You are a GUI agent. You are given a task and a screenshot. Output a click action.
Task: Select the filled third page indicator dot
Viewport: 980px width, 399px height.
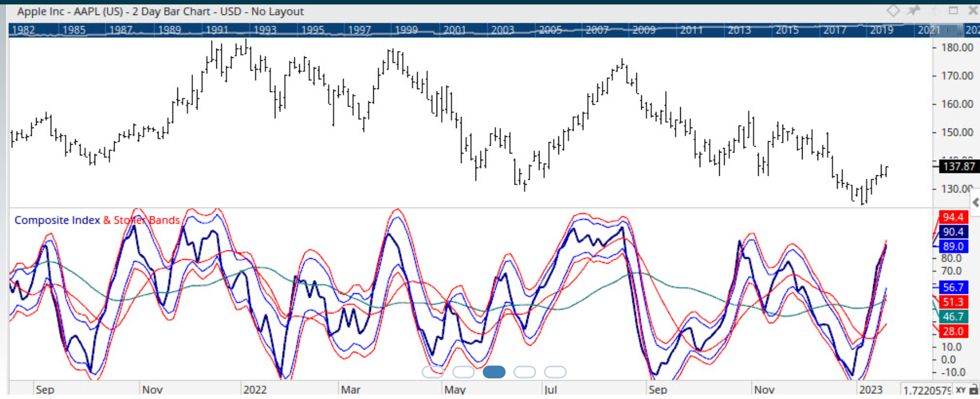tap(494, 372)
